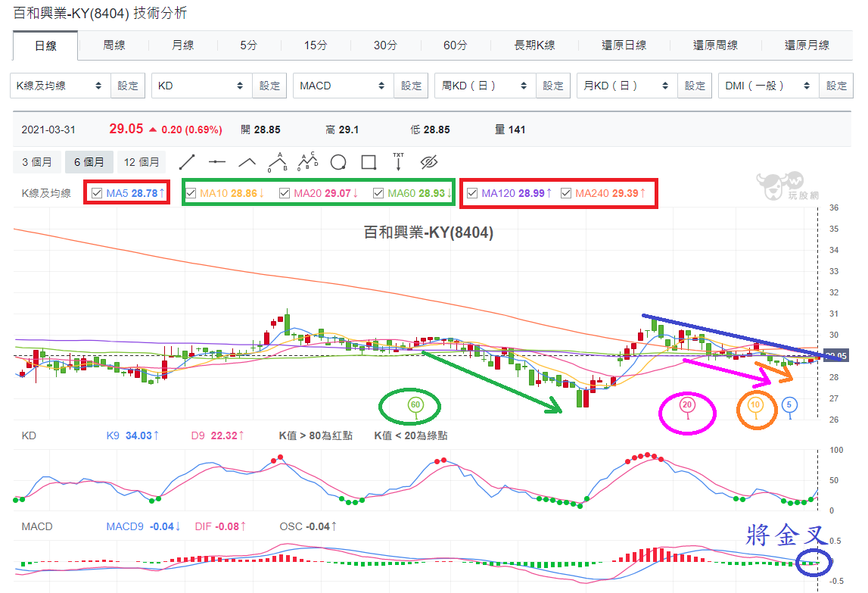868x593 pixels.
Task: Select the 0-A-B-C-D wave drawing tool
Action: (x=308, y=162)
